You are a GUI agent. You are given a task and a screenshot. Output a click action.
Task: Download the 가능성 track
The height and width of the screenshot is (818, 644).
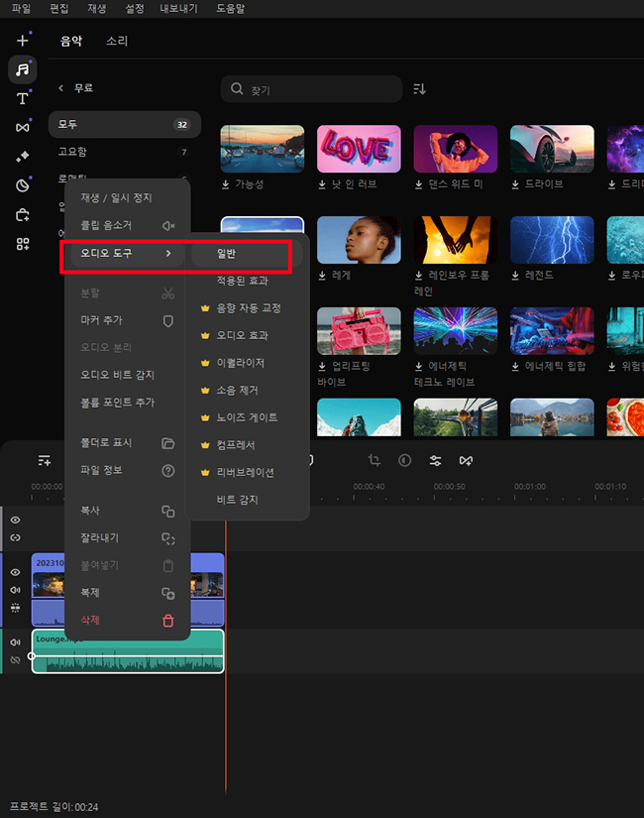point(225,184)
